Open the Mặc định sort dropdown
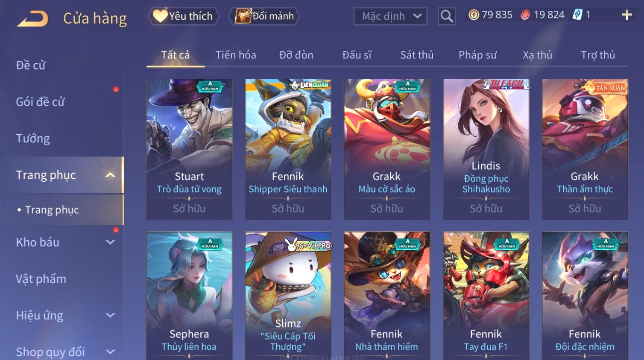Viewport: 644px width, 360px height. pyautogui.click(x=390, y=16)
